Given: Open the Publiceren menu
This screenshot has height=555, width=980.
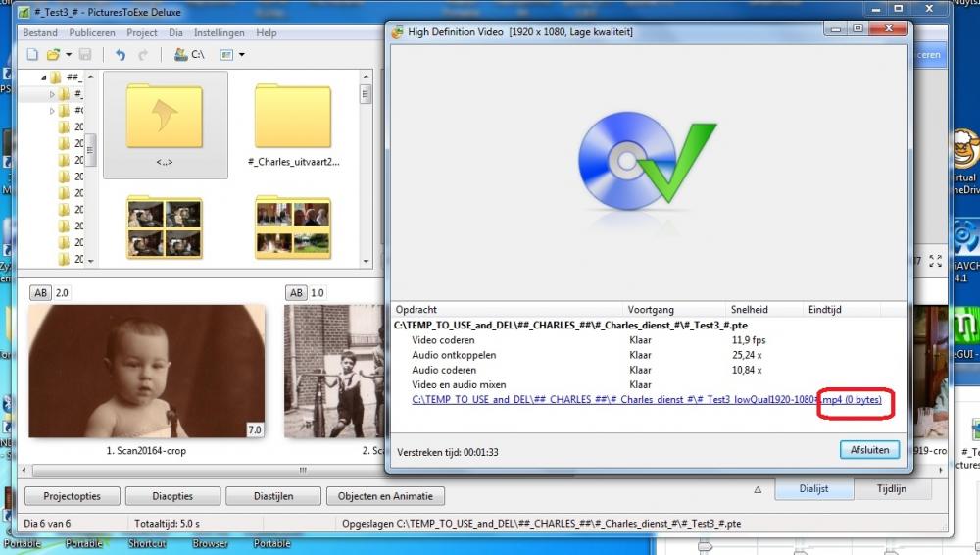Looking at the screenshot, I should [x=91, y=32].
